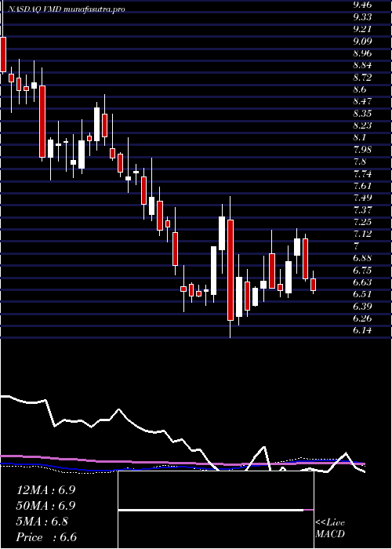
Task: Click the 7.49 price label
Action: [x=362, y=198]
